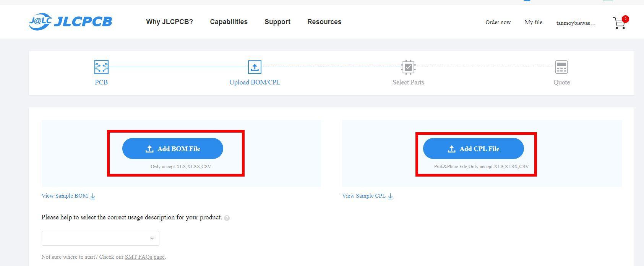644x266 pixels.
Task: Click the JLCPCB logo
Action: [71, 21]
